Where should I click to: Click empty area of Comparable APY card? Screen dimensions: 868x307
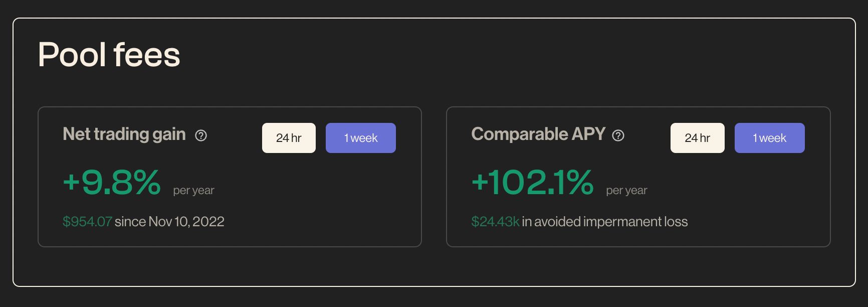(x=752, y=201)
